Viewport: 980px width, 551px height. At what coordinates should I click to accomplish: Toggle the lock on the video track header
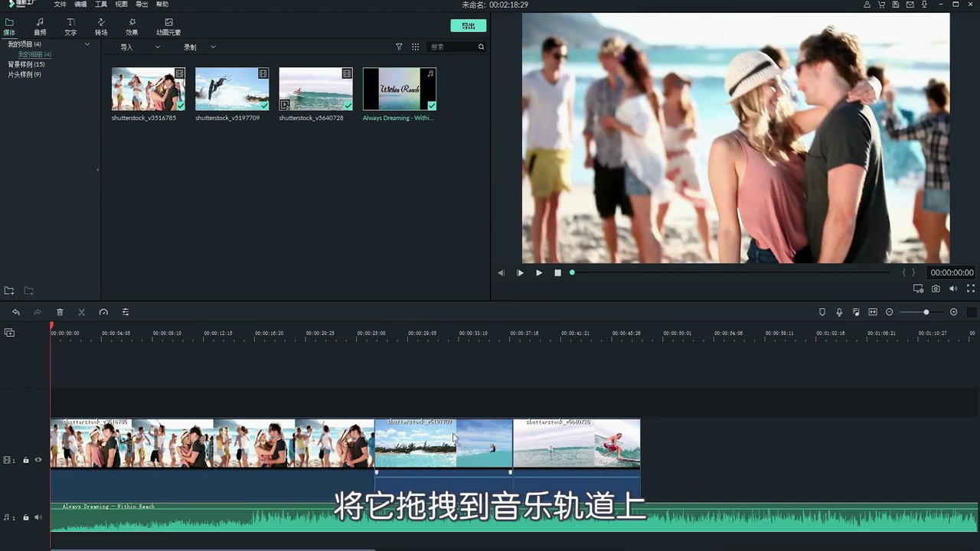pyautogui.click(x=26, y=460)
